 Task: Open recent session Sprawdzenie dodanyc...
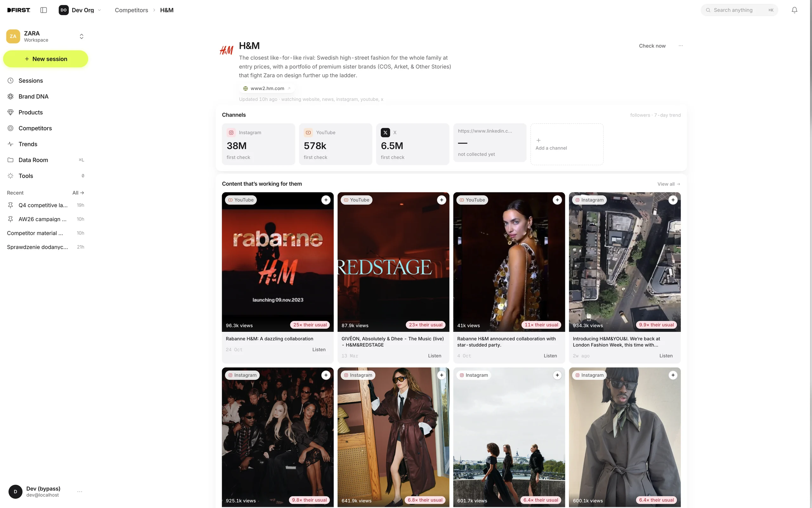pos(46,247)
